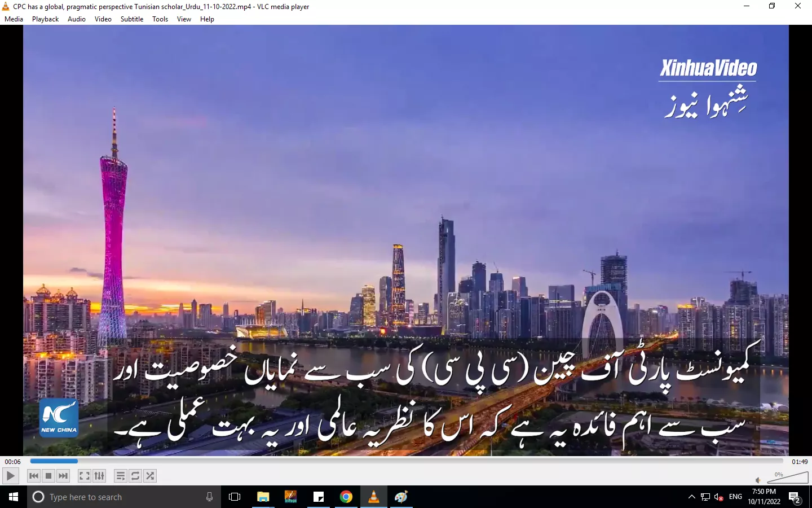The width and height of the screenshot is (812, 508).
Task: Open the Media menu
Action: [14, 19]
